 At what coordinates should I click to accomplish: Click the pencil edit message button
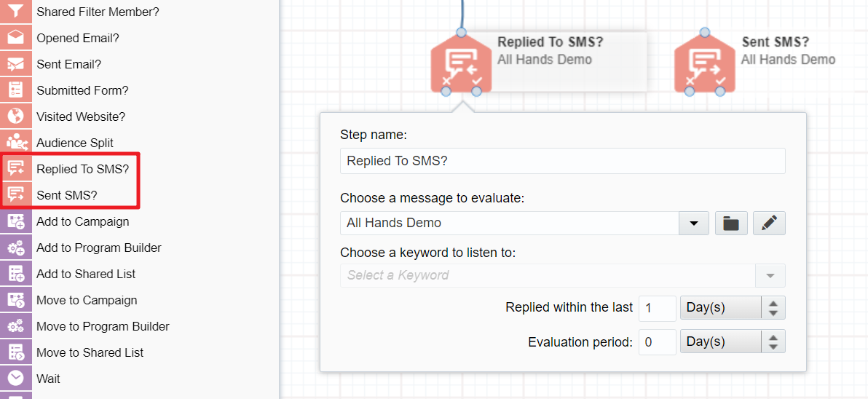(769, 224)
